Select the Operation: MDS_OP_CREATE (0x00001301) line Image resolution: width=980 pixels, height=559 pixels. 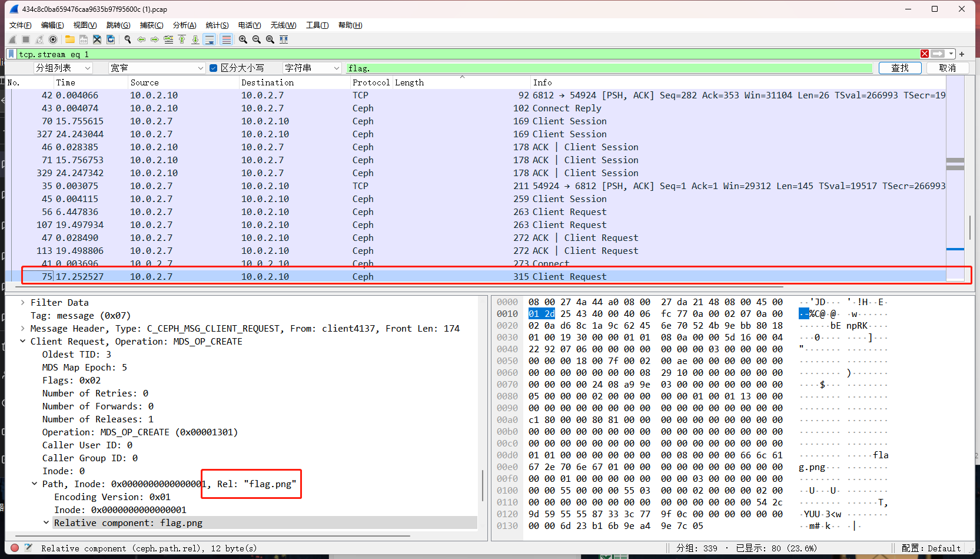coord(140,432)
